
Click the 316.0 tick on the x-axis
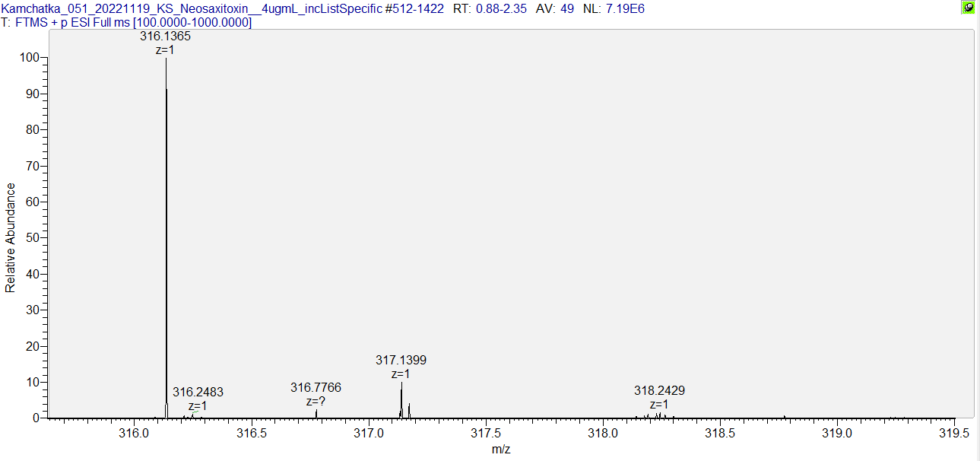pos(134,433)
